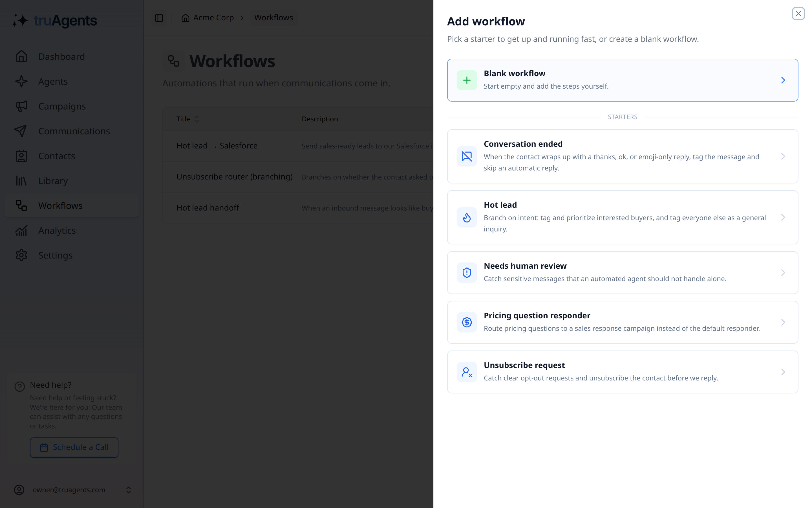Select Workflows in the sidebar
This screenshot has width=812, height=508.
(x=71, y=206)
